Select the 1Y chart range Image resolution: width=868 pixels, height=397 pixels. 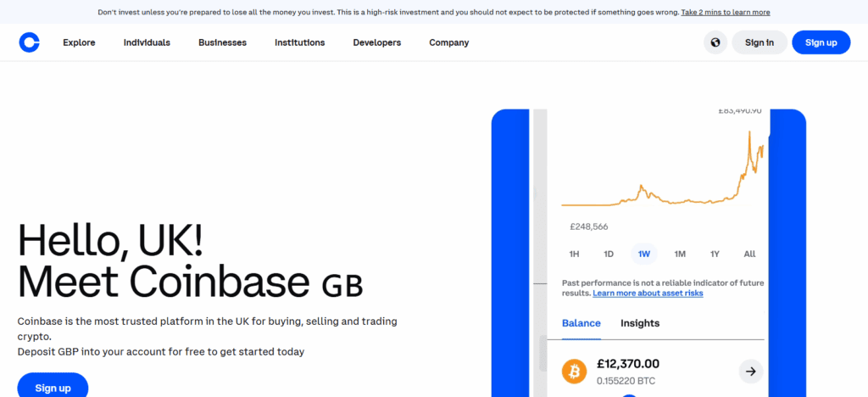coord(715,254)
